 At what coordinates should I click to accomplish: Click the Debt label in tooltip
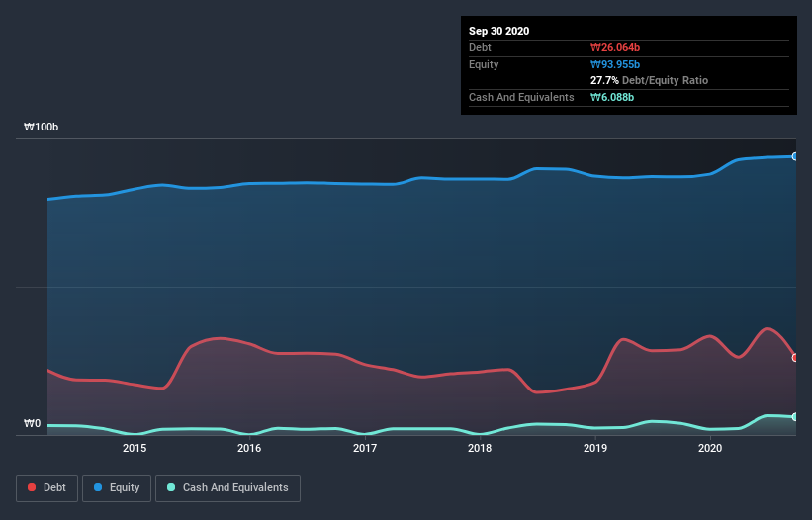480,47
